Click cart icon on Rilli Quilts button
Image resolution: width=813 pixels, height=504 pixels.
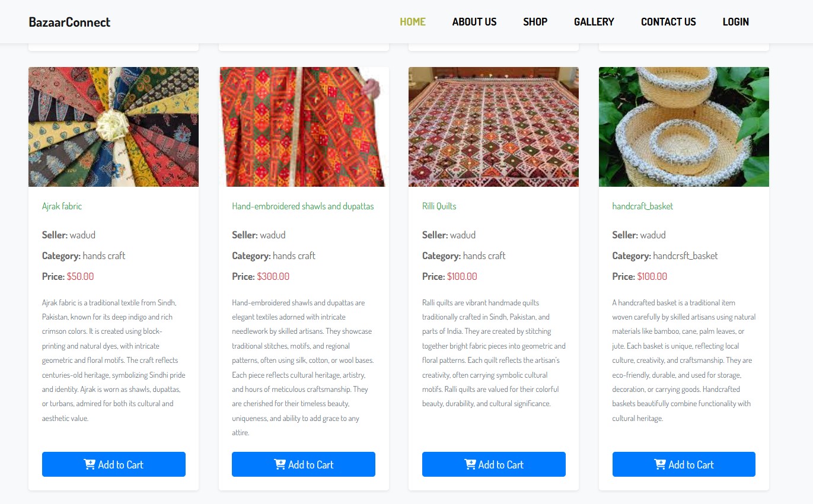click(x=470, y=464)
